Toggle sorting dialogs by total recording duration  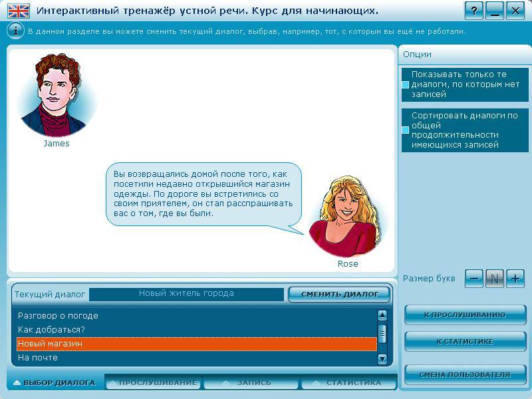click(x=406, y=130)
